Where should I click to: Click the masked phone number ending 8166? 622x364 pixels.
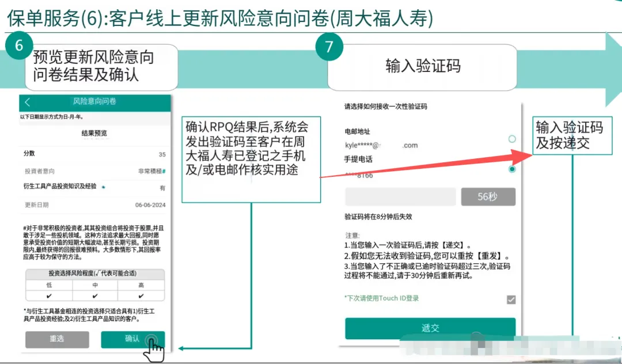click(x=359, y=175)
